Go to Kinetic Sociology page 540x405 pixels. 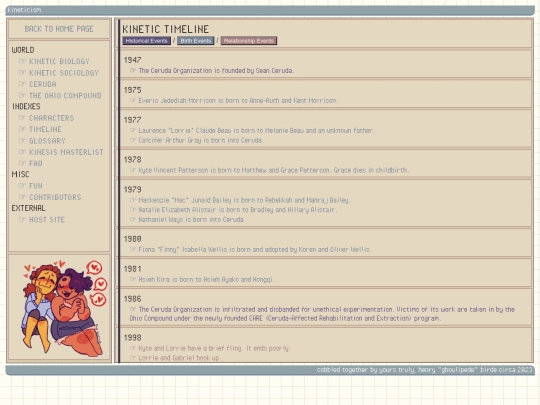tap(64, 73)
